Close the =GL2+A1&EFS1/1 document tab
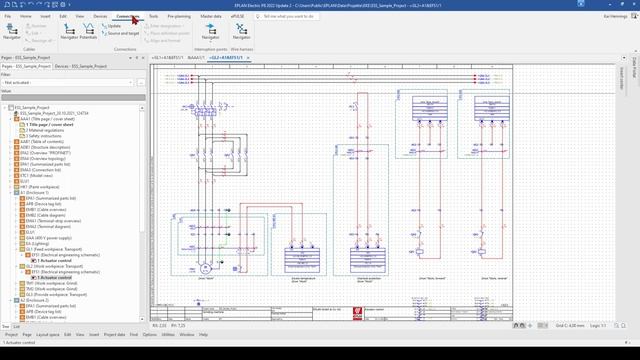640x360 pixels. point(248,58)
